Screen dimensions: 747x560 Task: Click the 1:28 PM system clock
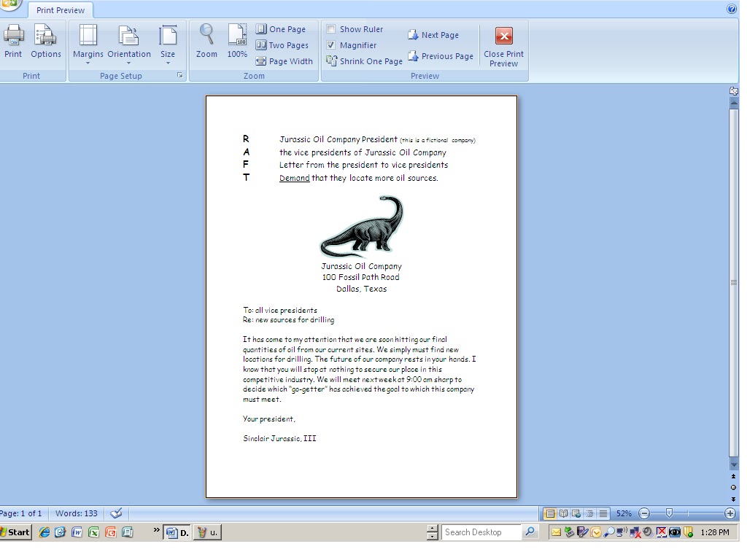pos(715,532)
